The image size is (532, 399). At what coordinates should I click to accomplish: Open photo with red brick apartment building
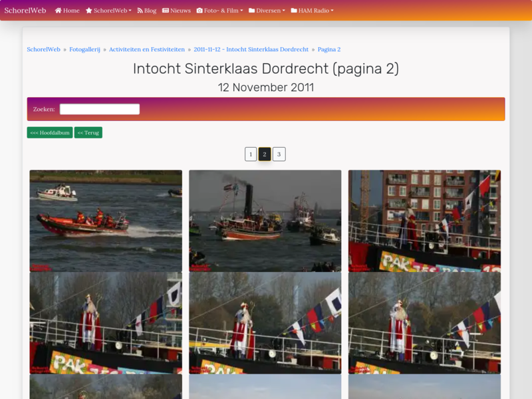(x=424, y=221)
